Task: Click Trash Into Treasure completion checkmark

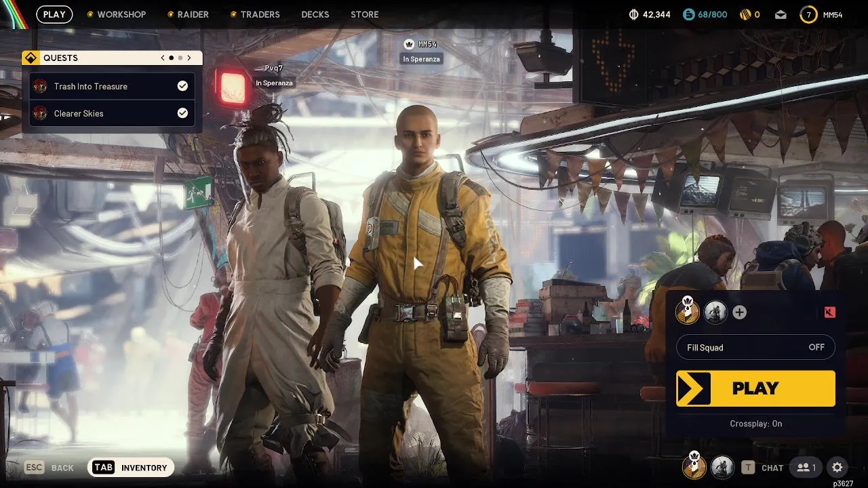Action: [x=182, y=86]
